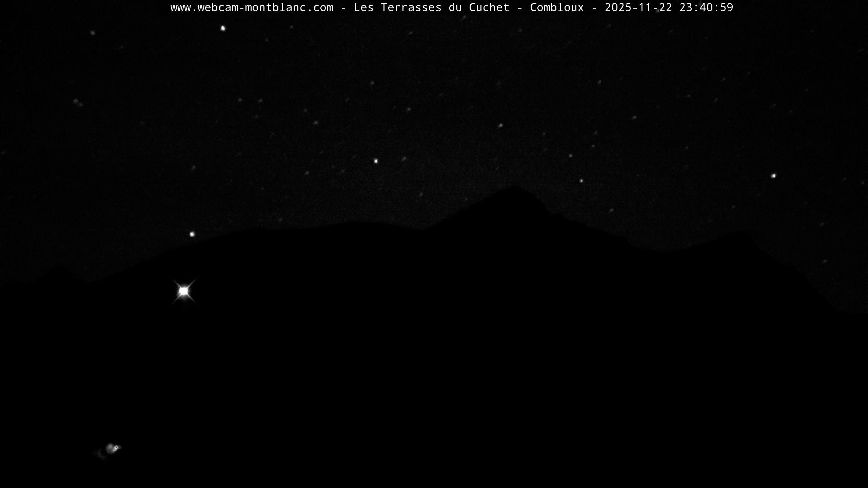
Task: Click the faint double star at left edge
Action: 77,102
